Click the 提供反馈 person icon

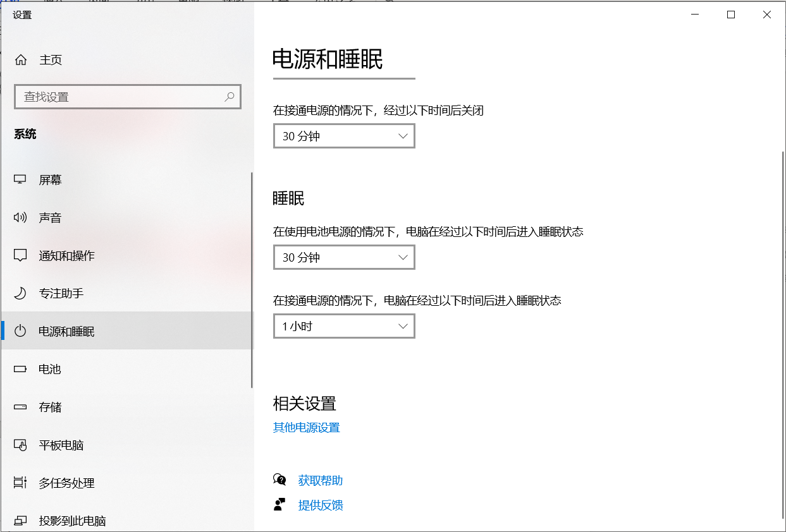[279, 505]
